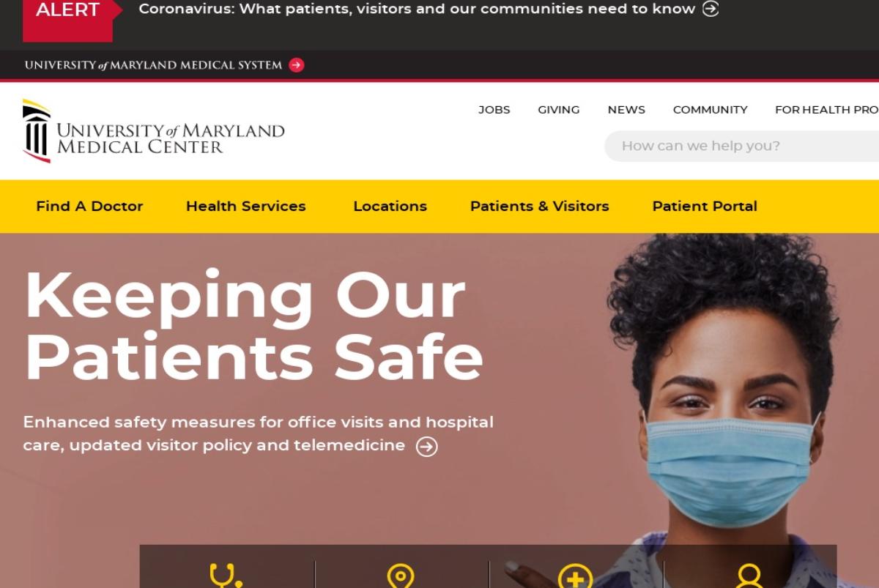Open the Community link
Image resolution: width=879 pixels, height=588 pixels.
tap(711, 110)
